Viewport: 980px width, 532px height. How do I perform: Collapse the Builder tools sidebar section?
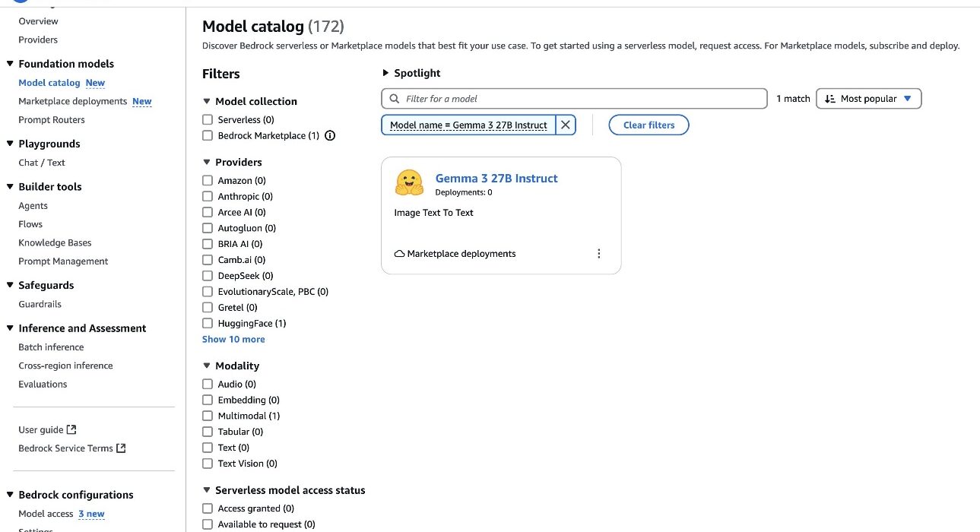[10, 186]
